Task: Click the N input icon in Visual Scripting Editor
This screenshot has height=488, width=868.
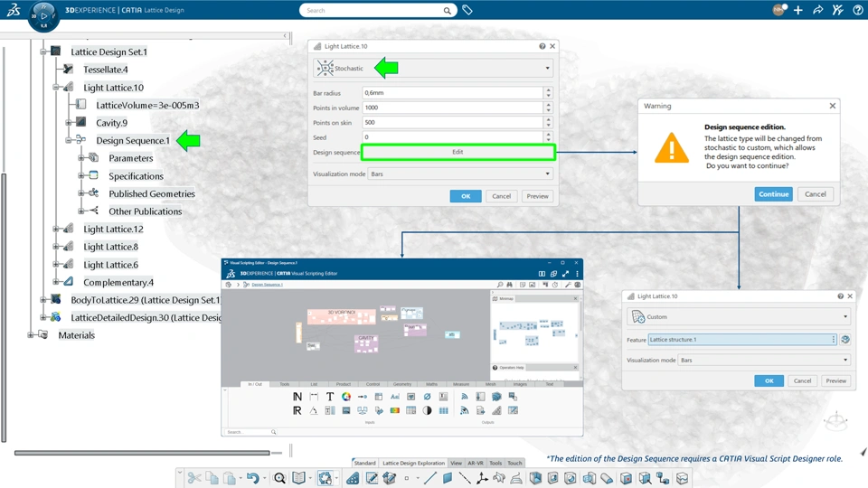Action: (297, 396)
